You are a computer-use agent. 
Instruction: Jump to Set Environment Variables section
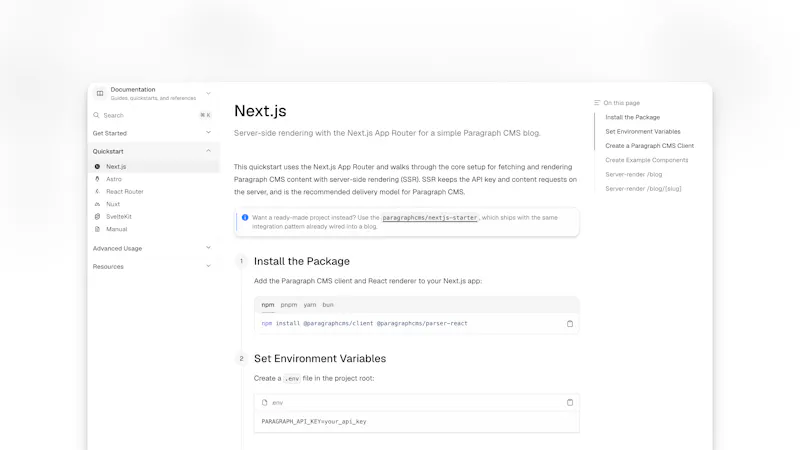[643, 132]
